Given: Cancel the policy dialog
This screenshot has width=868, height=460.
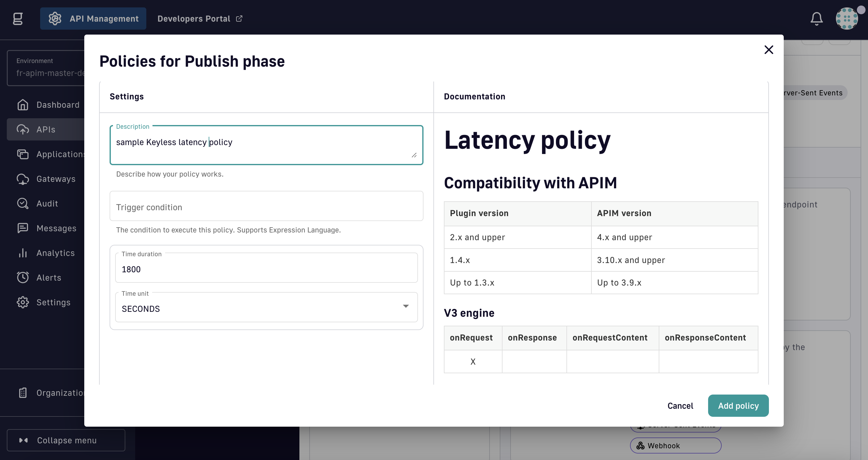Looking at the screenshot, I should (x=680, y=406).
